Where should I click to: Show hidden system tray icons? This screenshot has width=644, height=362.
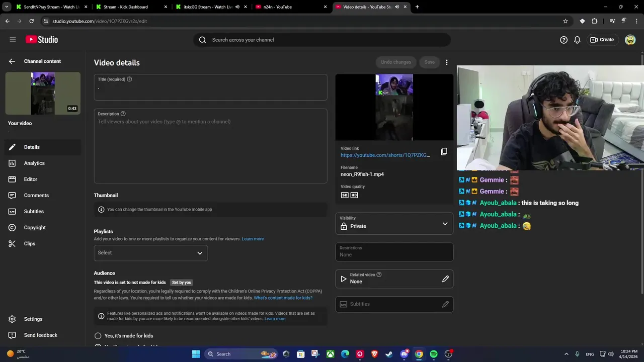click(x=566, y=354)
